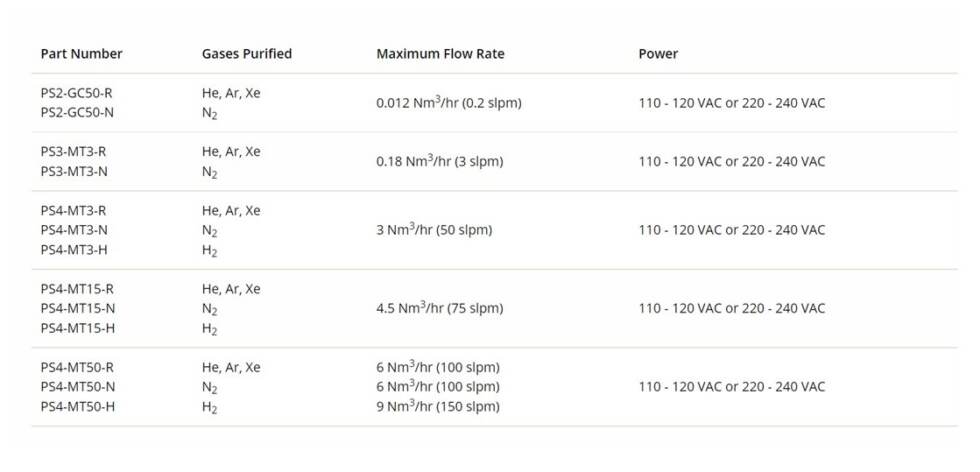Click the Power value in the PS2-GC50 row
980x472 pixels.
731,102
